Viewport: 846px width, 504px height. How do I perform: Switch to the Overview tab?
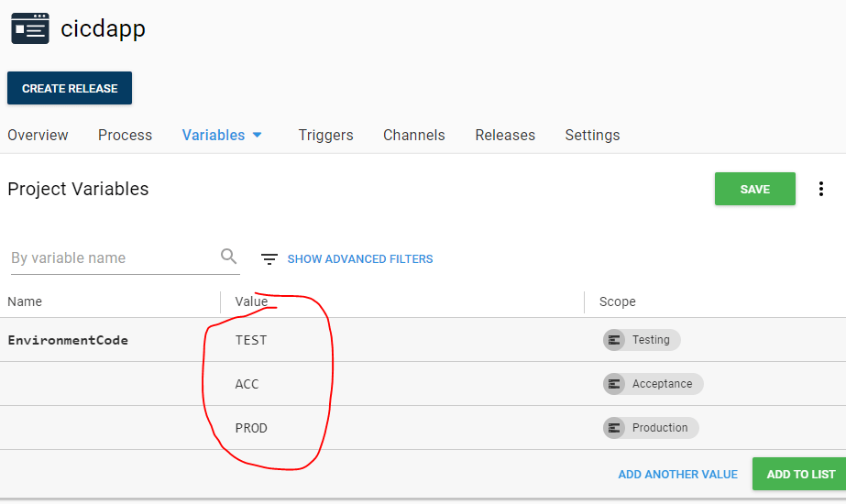click(x=38, y=135)
